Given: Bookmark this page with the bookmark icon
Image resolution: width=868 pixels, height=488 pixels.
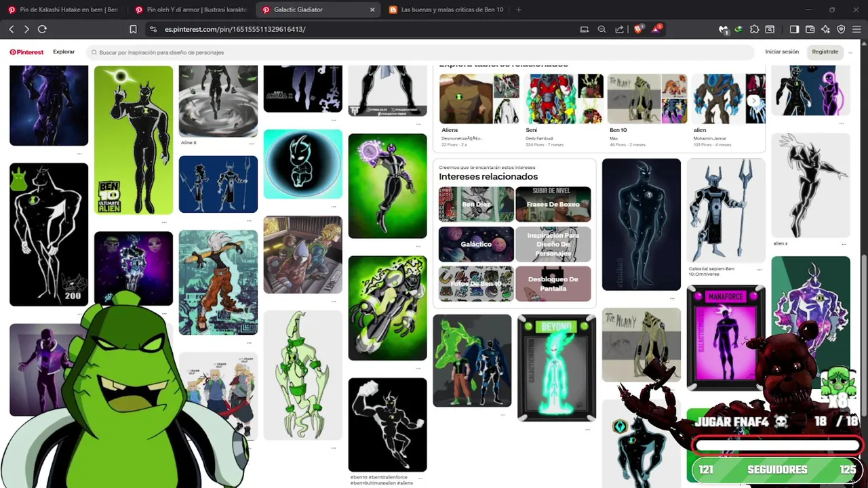Looking at the screenshot, I should point(133,29).
